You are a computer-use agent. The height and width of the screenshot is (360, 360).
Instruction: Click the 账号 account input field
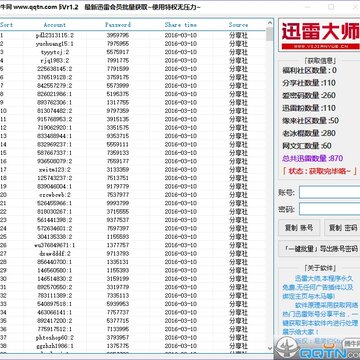pyautogui.click(x=329, y=192)
